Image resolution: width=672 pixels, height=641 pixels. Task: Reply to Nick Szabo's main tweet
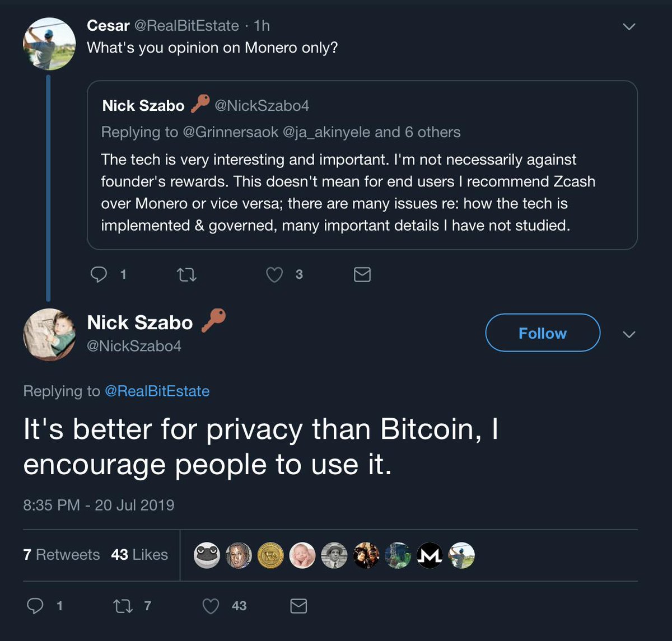point(36,606)
